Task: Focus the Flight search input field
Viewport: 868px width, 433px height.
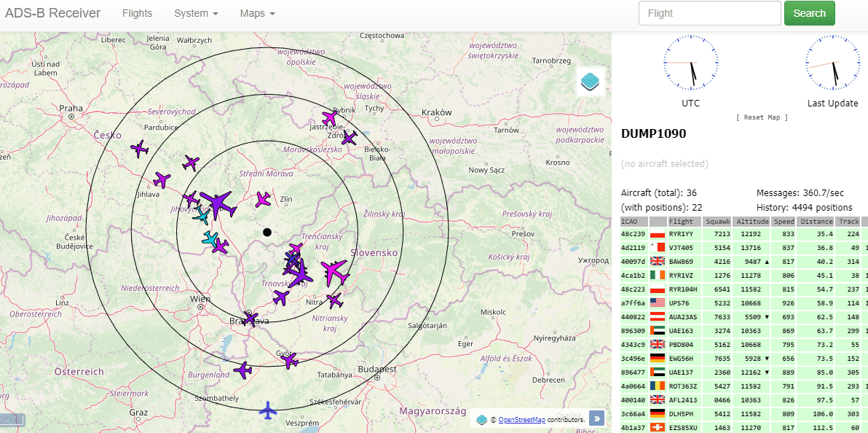Action: click(709, 13)
